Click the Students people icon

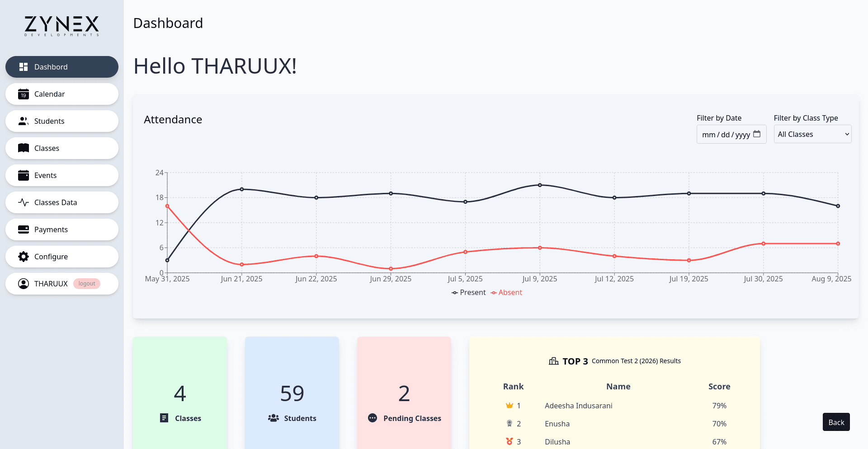coord(24,121)
